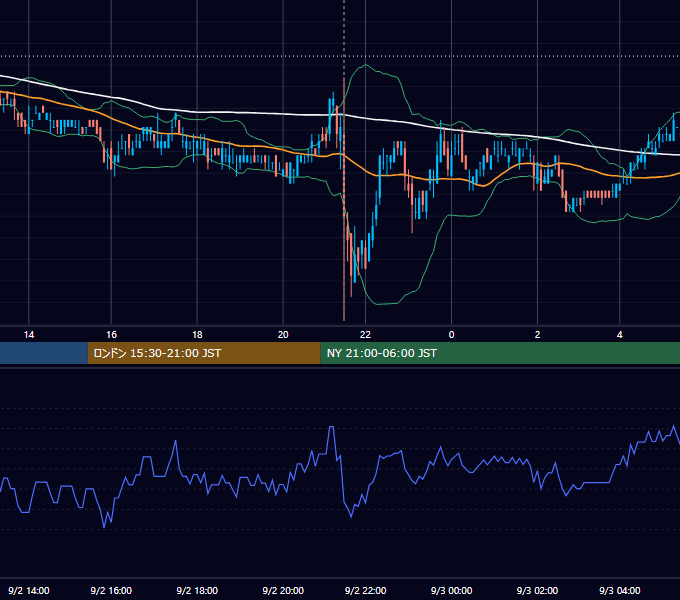Click the 9/2 14:00 label on indicator axis
This screenshot has width=680, height=600.
[x=29, y=590]
